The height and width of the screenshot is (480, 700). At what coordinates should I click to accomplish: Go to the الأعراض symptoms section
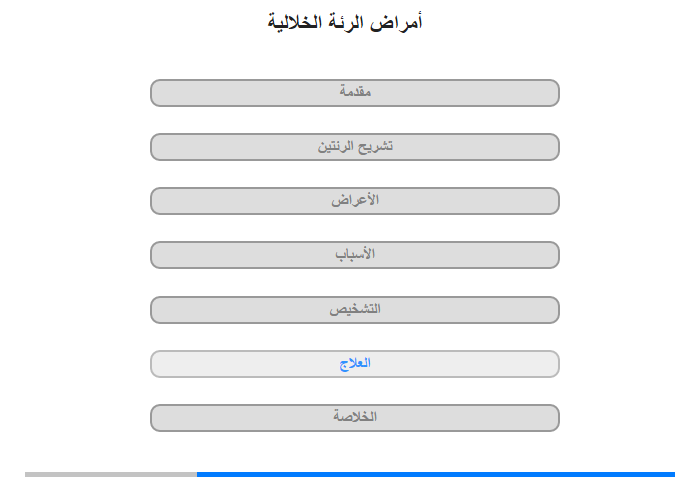355,201
